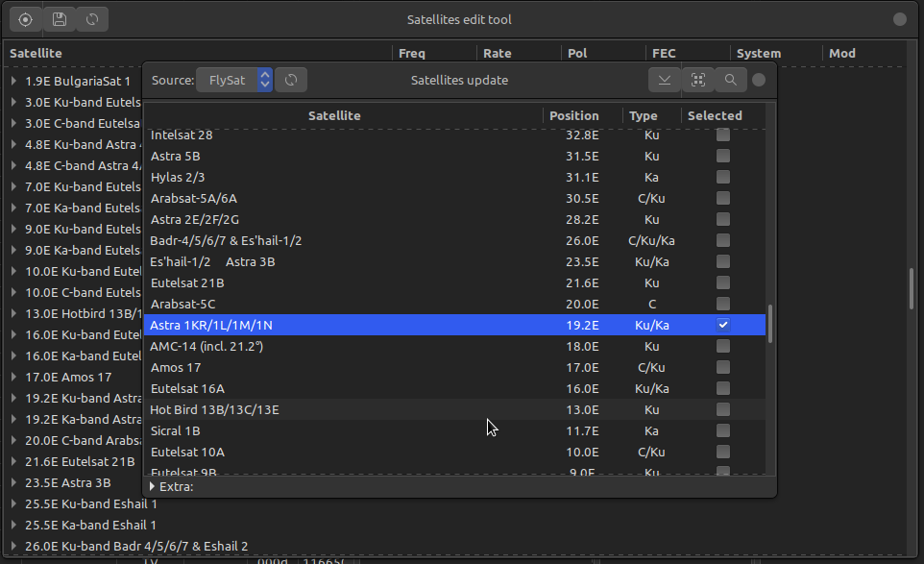The image size is (924, 564).
Task: Click the satellite target icon in main toolbar
Action: tap(25, 19)
